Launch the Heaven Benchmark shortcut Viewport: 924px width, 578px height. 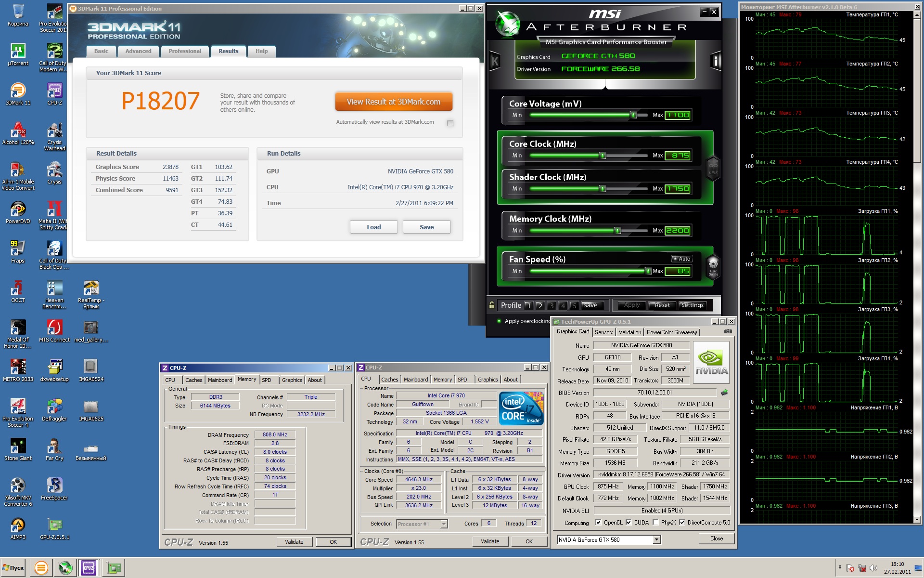point(54,294)
